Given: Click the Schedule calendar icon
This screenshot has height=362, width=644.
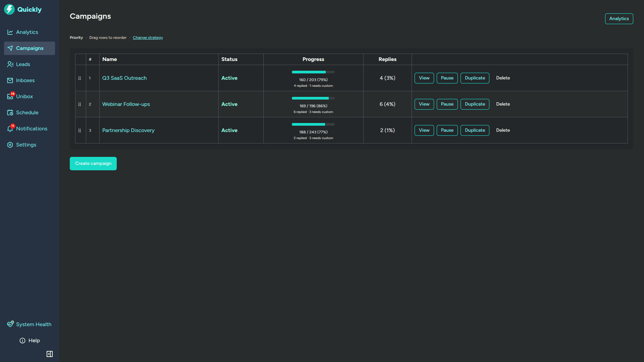Looking at the screenshot, I should tap(10, 113).
